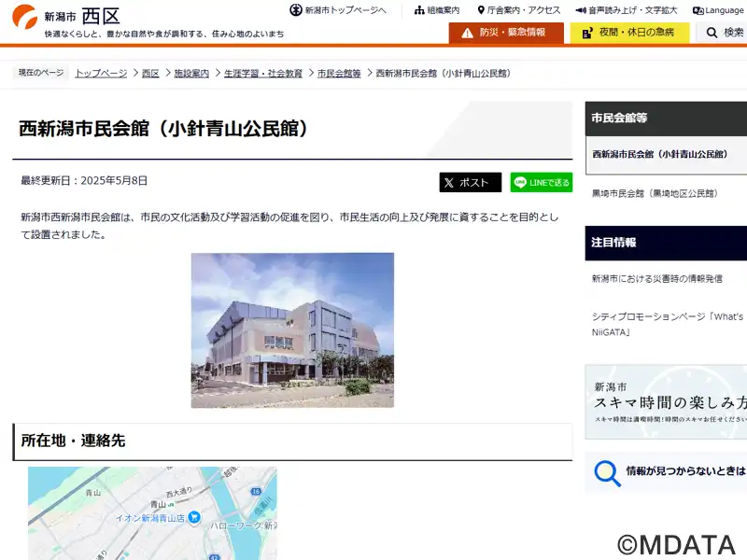The image size is (747, 560).
Task: Go to 生涯学習・社会教育 breadcrumb link
Action: [x=263, y=74]
